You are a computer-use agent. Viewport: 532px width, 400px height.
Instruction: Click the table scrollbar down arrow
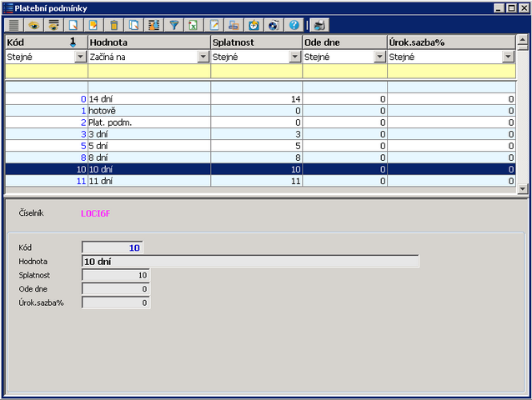523,189
